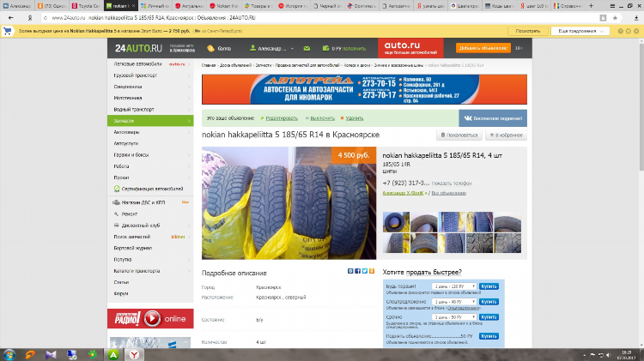Open the Windows Start button
The height and width of the screenshot is (361, 644).
tap(9, 355)
